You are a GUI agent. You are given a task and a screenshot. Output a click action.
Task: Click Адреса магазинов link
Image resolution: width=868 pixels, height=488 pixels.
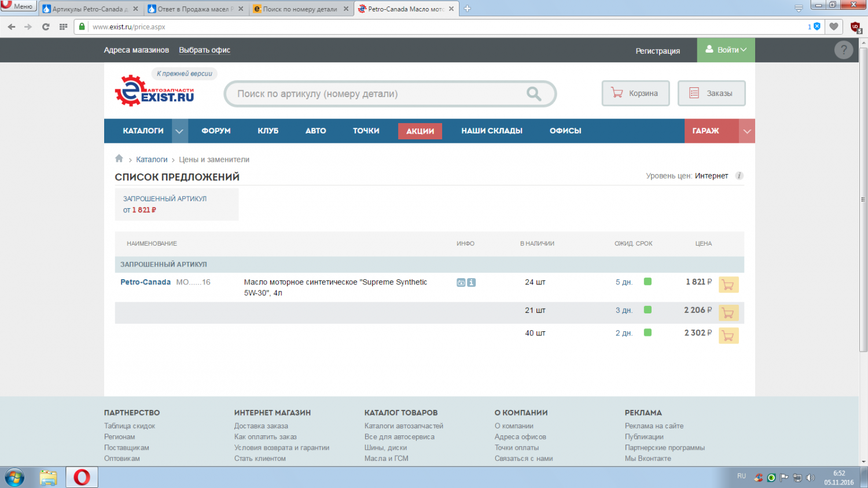point(137,50)
